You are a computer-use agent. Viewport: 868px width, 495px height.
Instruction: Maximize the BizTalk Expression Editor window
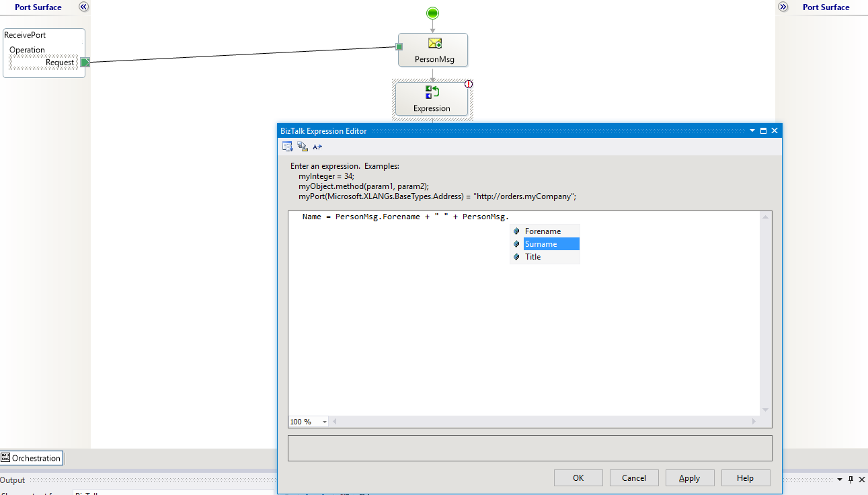click(764, 130)
